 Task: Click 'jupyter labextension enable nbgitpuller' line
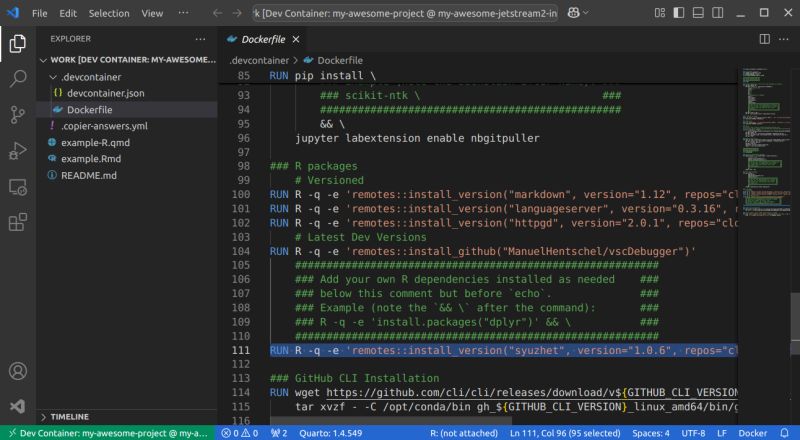click(x=417, y=138)
